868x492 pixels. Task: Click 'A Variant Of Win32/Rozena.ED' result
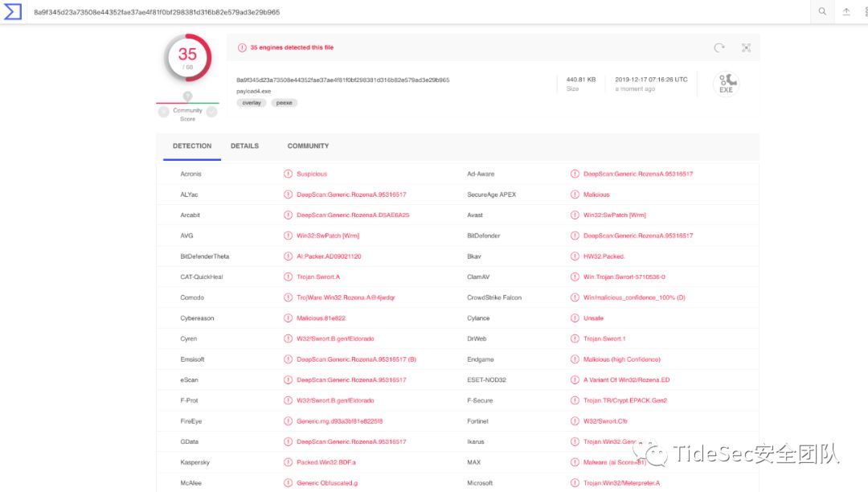(x=627, y=379)
